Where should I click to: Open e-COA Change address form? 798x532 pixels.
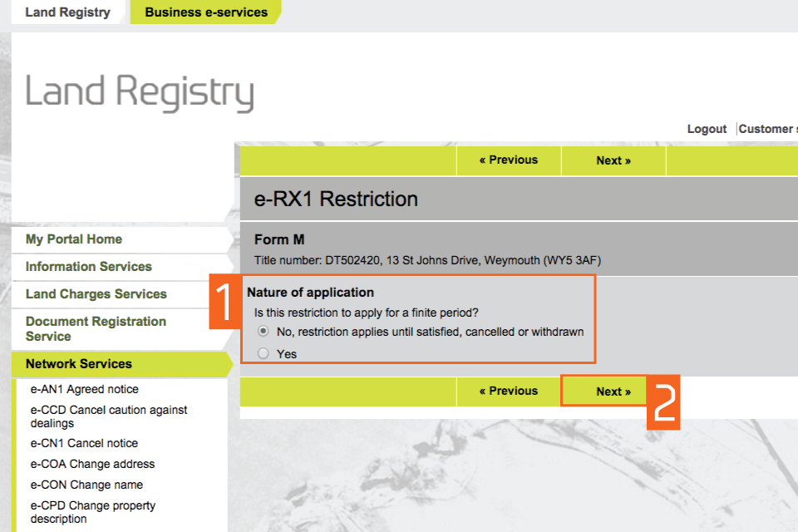(x=92, y=464)
